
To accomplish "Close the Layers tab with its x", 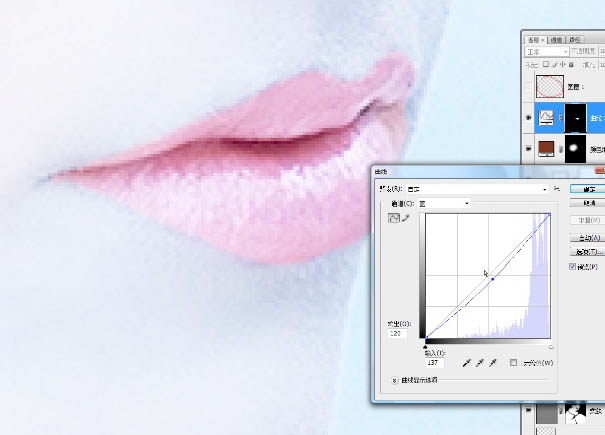I will (542, 40).
